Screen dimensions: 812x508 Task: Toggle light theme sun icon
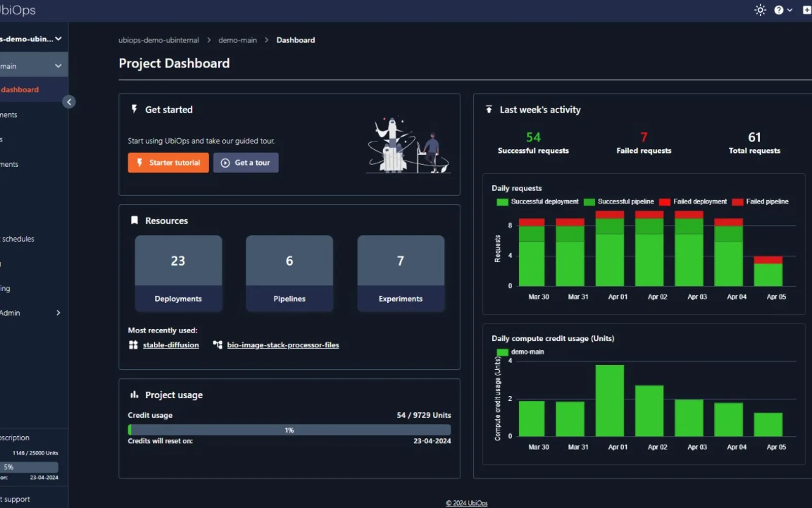[x=760, y=10]
